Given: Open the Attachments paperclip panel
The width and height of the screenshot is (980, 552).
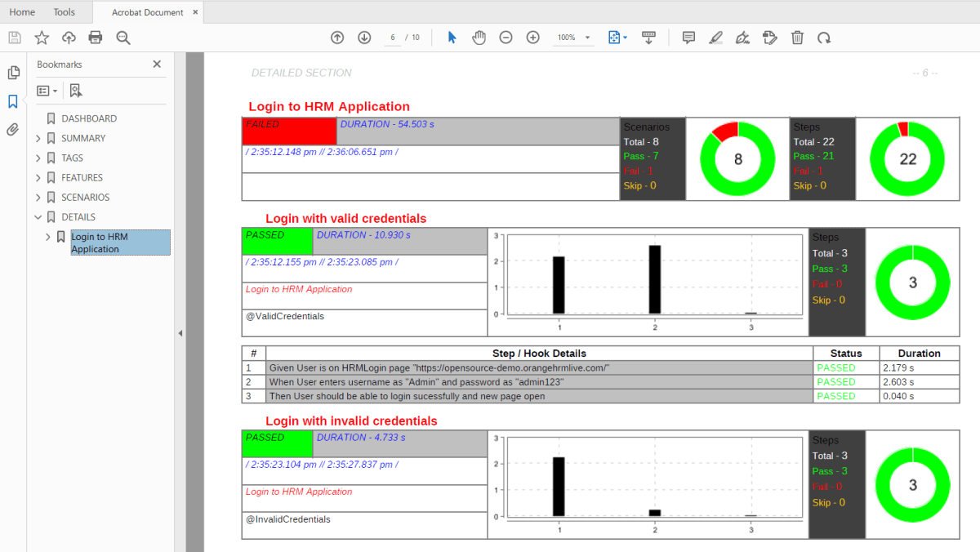Looking at the screenshot, I should tap(13, 129).
